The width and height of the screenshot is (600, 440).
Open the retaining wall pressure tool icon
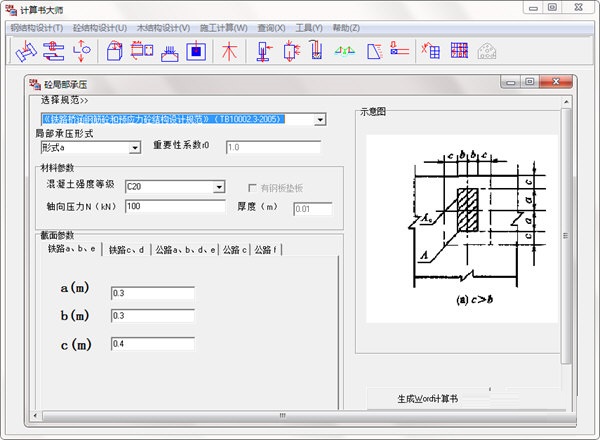pyautogui.click(x=374, y=51)
